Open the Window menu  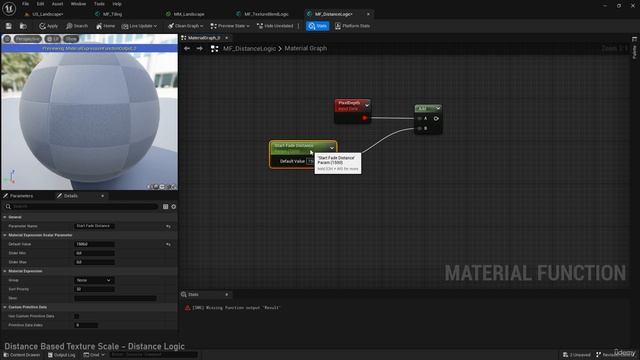tap(78, 4)
